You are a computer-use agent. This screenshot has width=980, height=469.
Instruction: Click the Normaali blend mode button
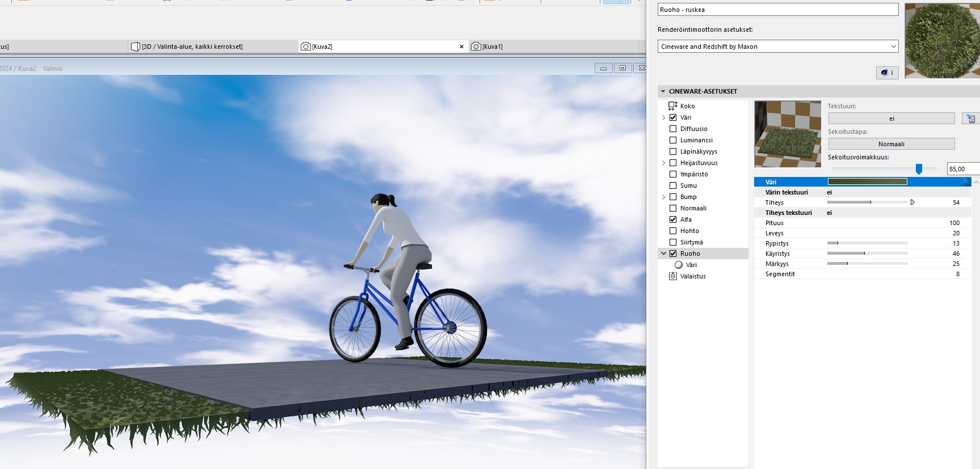pos(891,144)
